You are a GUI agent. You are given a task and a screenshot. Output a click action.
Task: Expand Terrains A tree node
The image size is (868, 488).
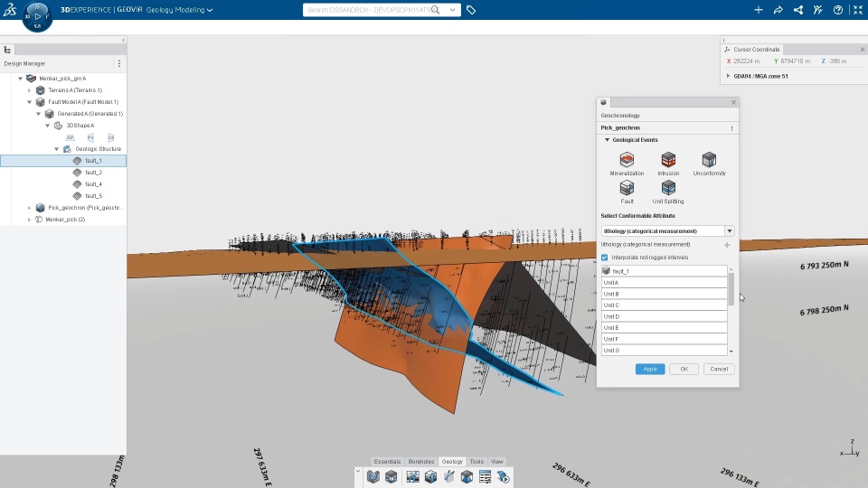(x=29, y=90)
